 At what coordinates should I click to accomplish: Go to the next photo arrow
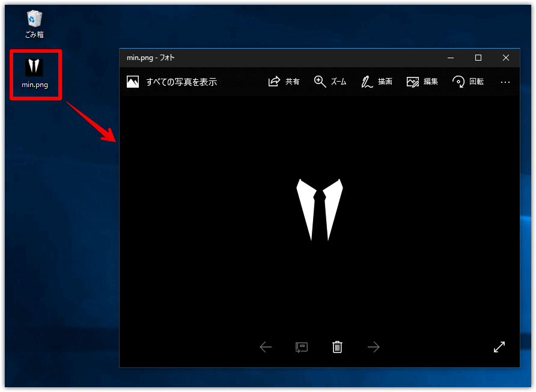(x=373, y=347)
